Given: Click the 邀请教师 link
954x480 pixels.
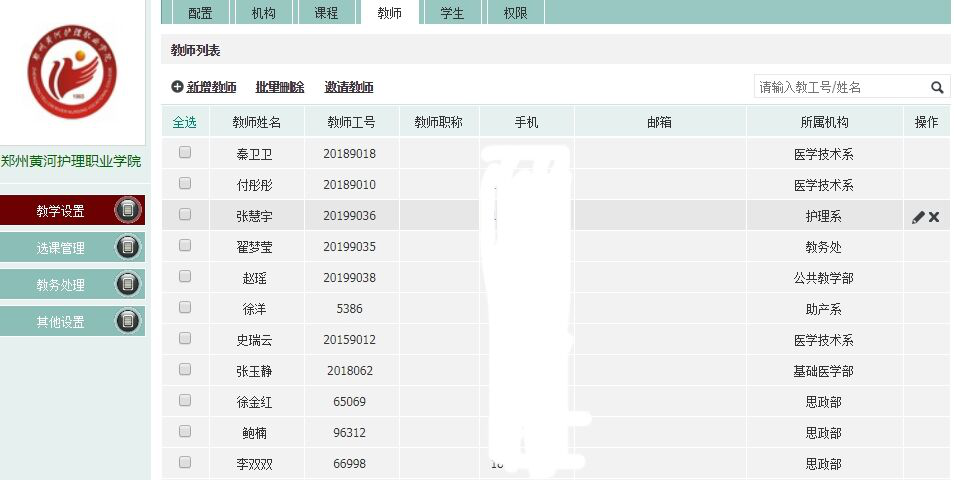Looking at the screenshot, I should coord(349,88).
